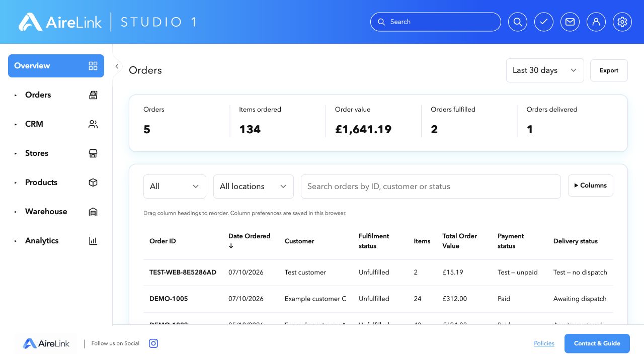The image size is (644, 362).
Task: Expand the Orders menu arrow
Action: [x=16, y=95]
